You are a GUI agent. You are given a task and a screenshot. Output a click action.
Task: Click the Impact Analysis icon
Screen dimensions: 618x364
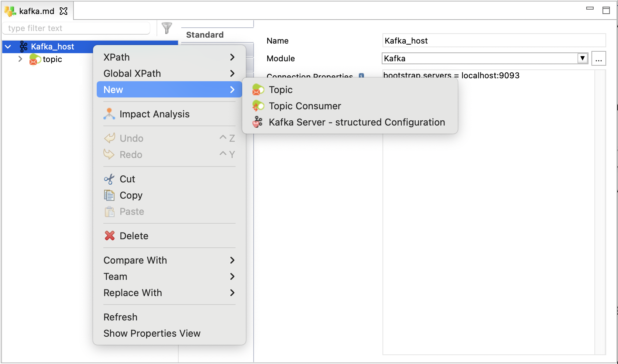[109, 114]
